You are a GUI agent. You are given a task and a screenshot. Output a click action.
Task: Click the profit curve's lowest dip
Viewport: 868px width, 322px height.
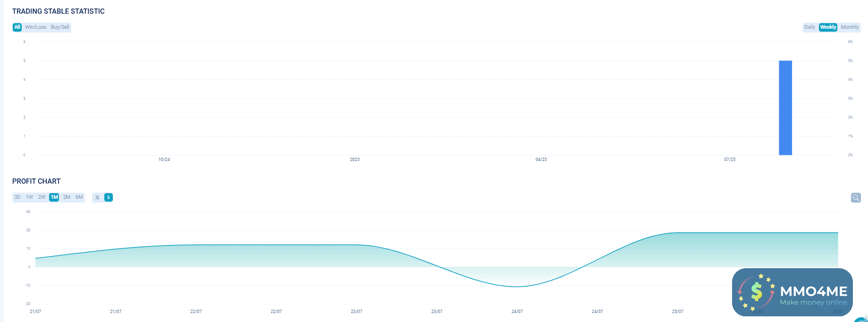coord(517,287)
